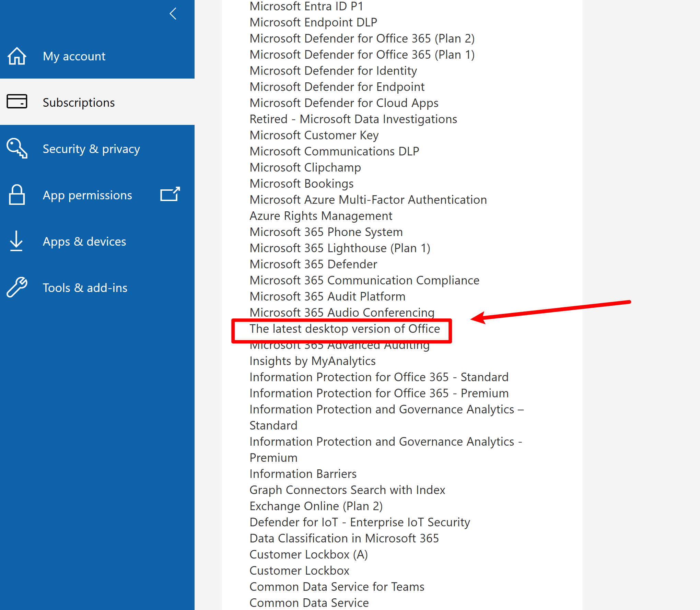Click the lock icon for App permissions
The image size is (700, 610).
pyautogui.click(x=17, y=195)
